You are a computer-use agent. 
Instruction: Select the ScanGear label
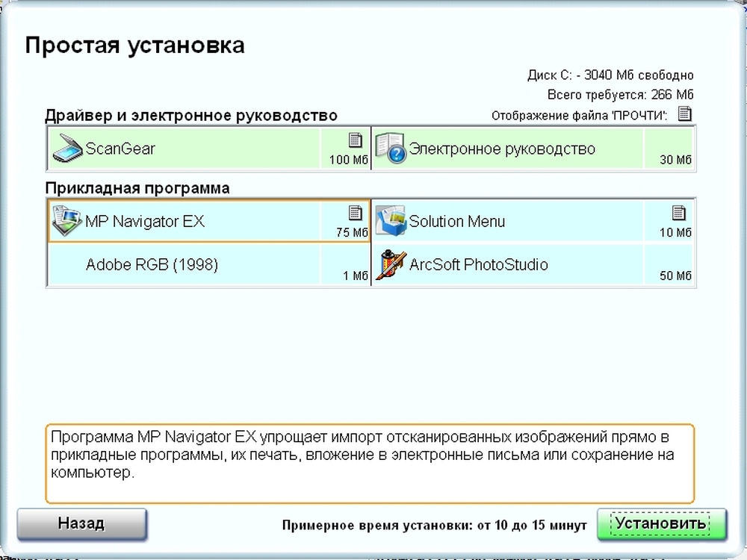pos(120,149)
